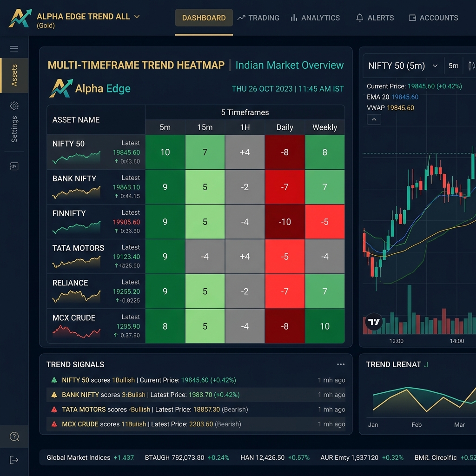Open the Trend Signals three-dot menu
Viewport: 476px width, 476px height.
click(x=341, y=364)
